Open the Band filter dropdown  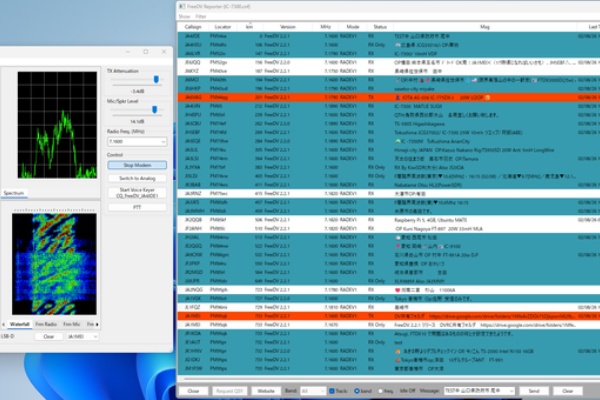(313, 391)
